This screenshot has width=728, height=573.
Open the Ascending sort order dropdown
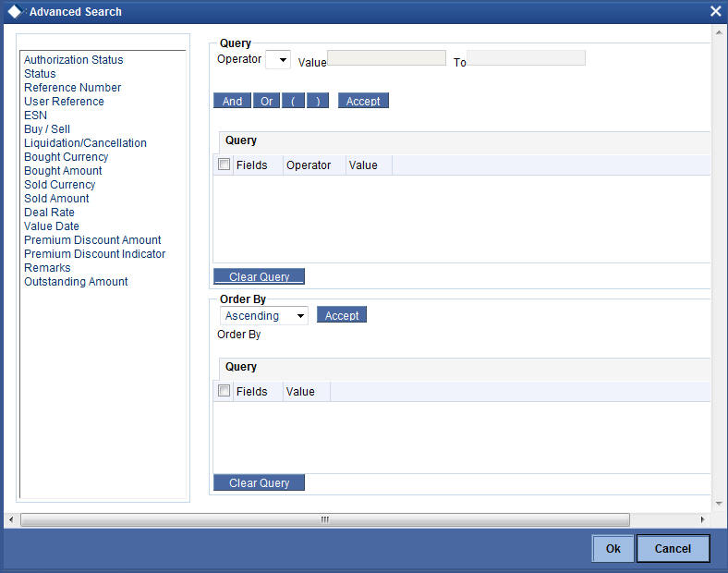pyautogui.click(x=263, y=316)
